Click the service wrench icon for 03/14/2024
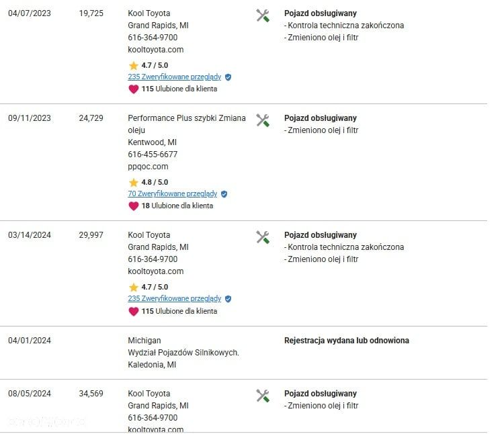This screenshot has height=434, width=504. point(263,237)
